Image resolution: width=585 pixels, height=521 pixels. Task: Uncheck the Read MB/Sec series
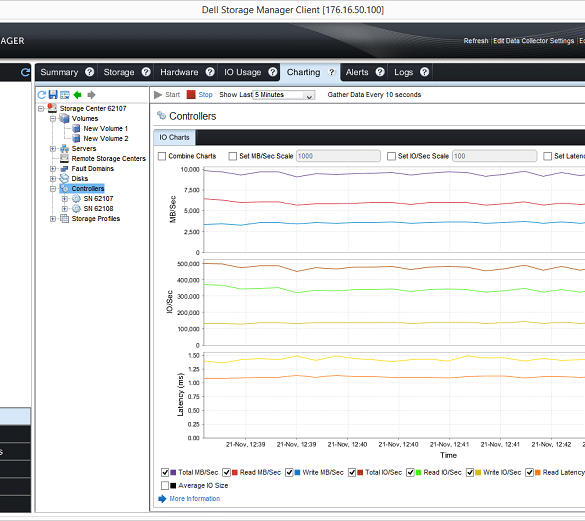point(226,472)
